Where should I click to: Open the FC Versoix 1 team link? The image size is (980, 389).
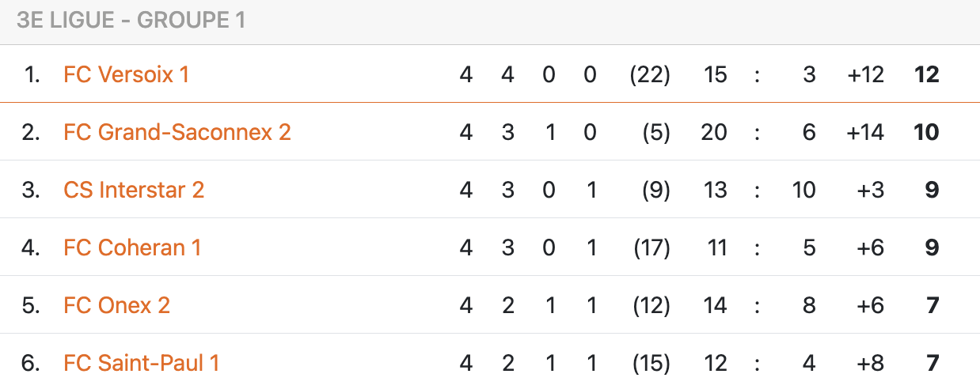[126, 74]
